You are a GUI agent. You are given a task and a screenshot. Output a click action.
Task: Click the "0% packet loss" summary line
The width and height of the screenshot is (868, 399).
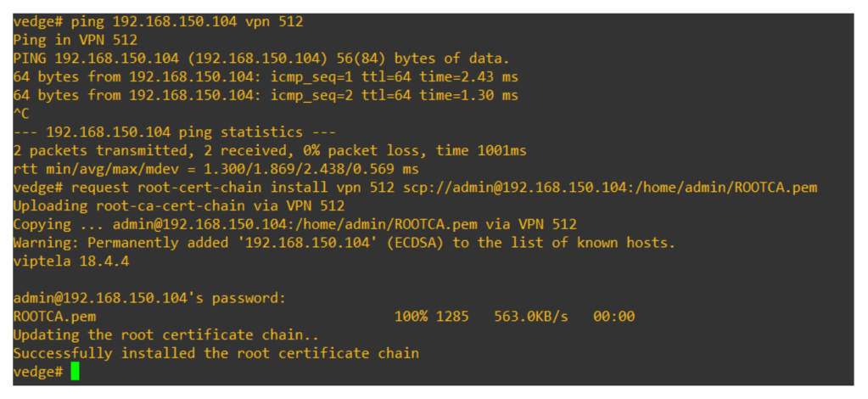(x=270, y=151)
